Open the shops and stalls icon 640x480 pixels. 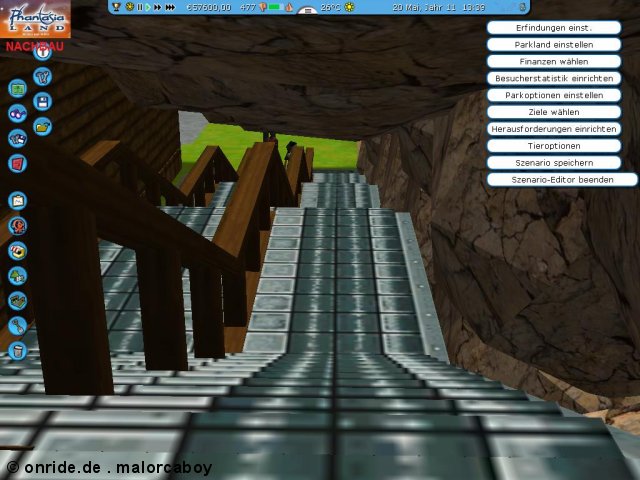(x=18, y=251)
